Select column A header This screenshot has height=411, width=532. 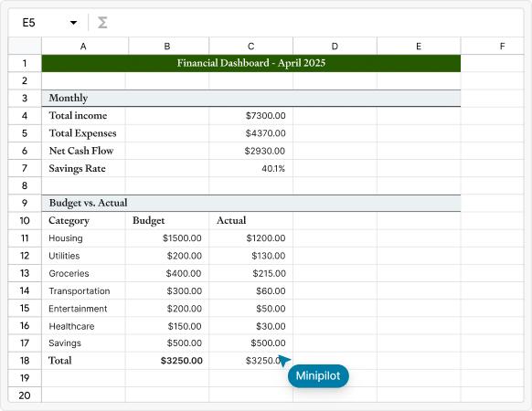pyautogui.click(x=83, y=46)
